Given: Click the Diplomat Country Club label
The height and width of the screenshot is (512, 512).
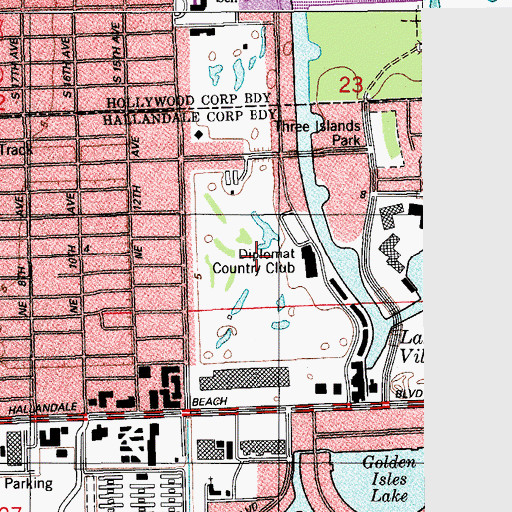Looking at the screenshot, I should tap(254, 261).
